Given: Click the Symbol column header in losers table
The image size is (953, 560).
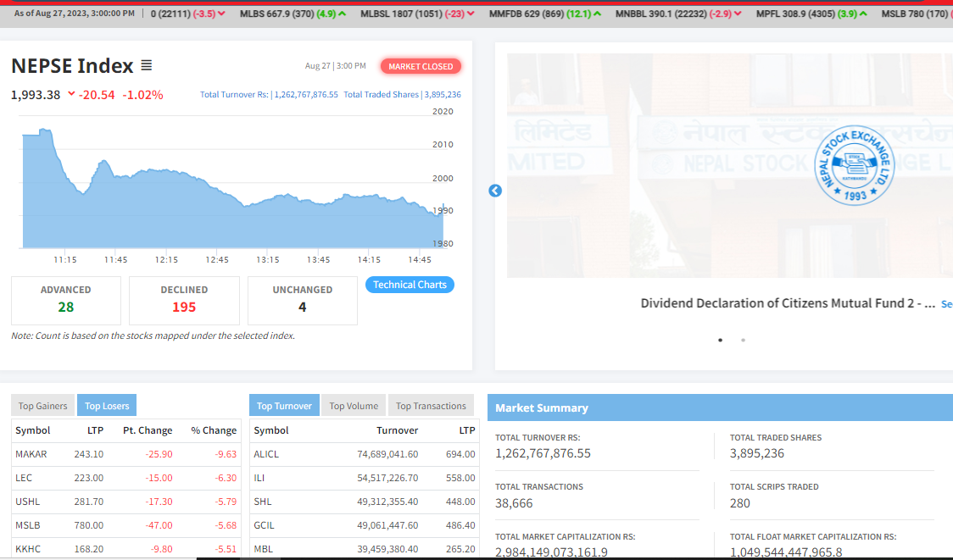Looking at the screenshot, I should (33, 430).
